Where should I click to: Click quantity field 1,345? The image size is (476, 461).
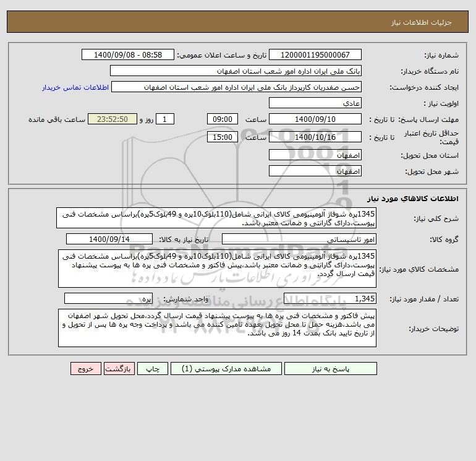pyautogui.click(x=330, y=298)
